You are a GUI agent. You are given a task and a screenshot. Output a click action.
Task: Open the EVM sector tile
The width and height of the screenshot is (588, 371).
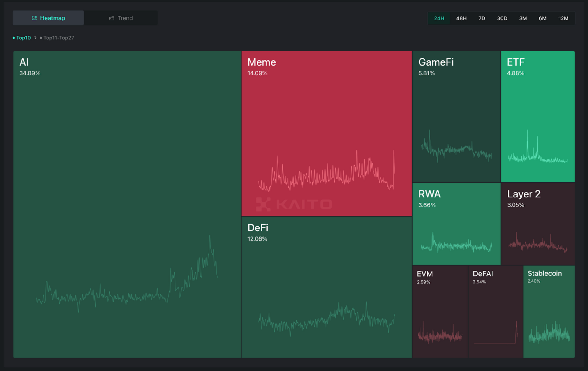coord(440,312)
